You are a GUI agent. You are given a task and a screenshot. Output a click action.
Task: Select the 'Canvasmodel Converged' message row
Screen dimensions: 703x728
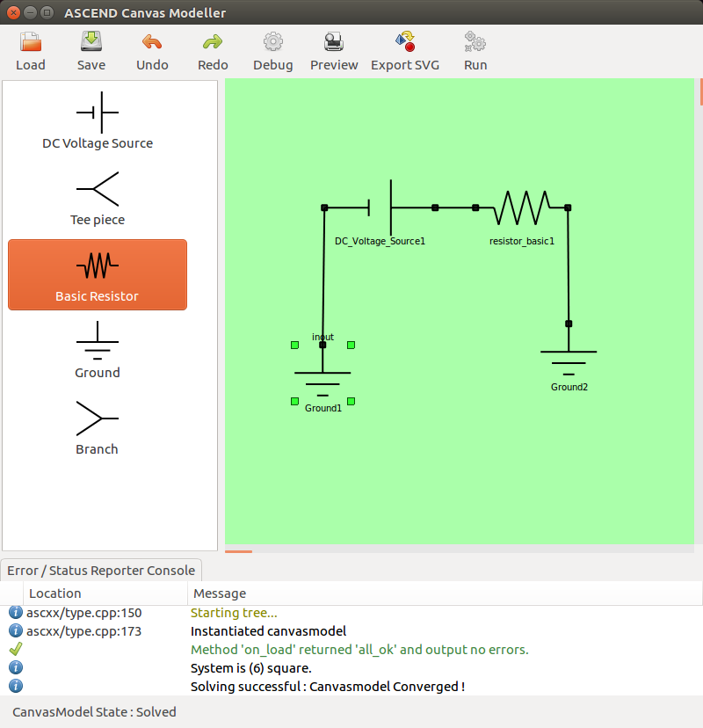point(327,686)
